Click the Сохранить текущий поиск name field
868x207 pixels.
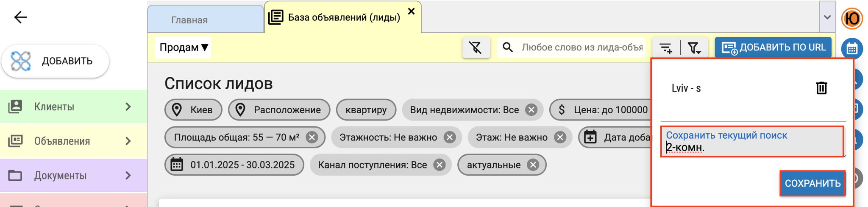pyautogui.click(x=752, y=142)
